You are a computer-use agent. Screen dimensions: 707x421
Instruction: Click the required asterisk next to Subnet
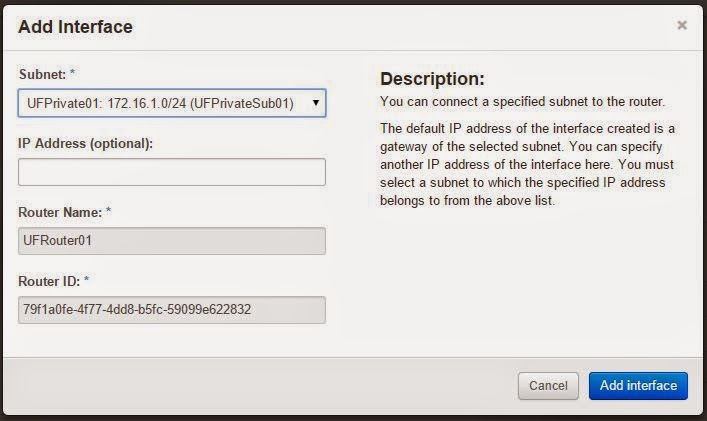coord(72,72)
